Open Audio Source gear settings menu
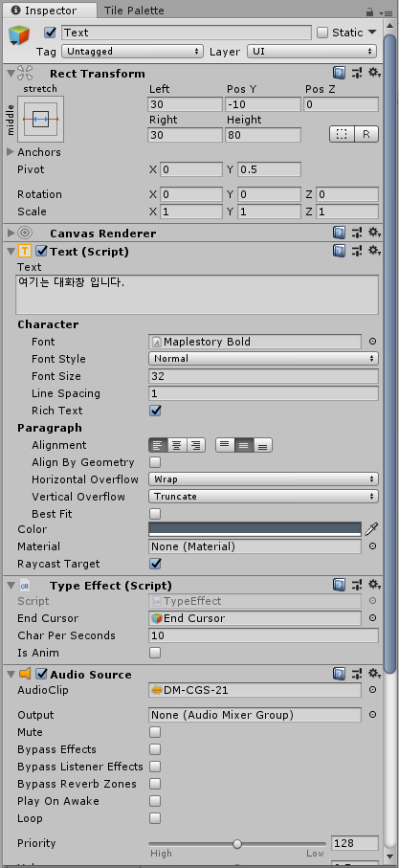399x868 pixels. pos(375,675)
